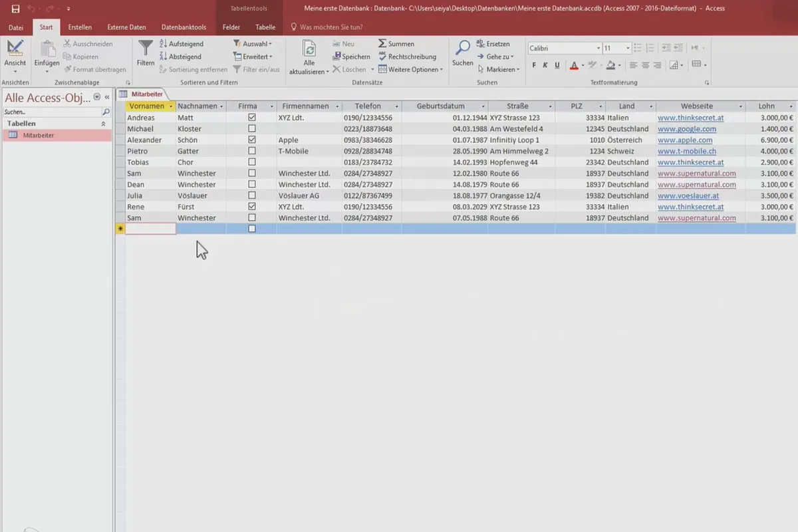Switch to the Erstellen ribbon tab

click(80, 27)
